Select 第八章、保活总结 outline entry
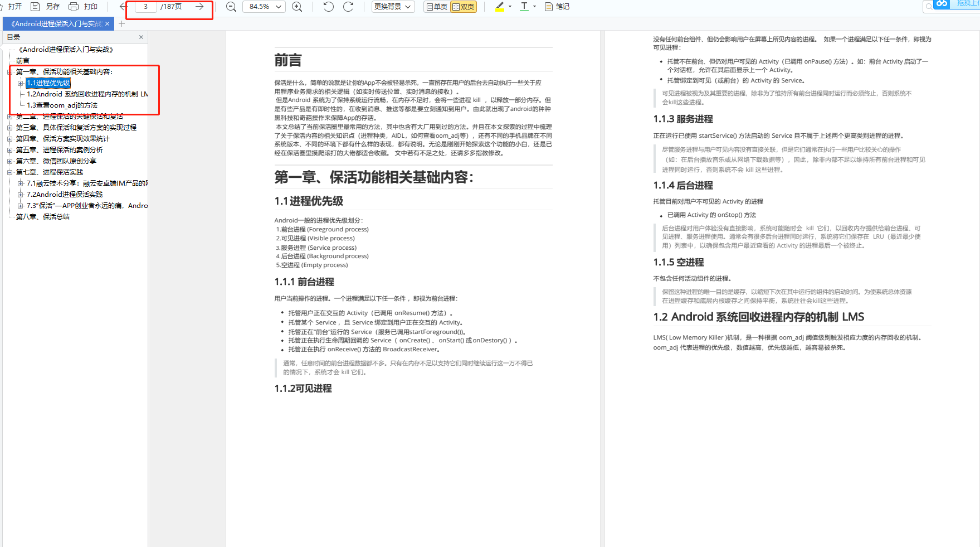This screenshot has width=980, height=547. [43, 217]
